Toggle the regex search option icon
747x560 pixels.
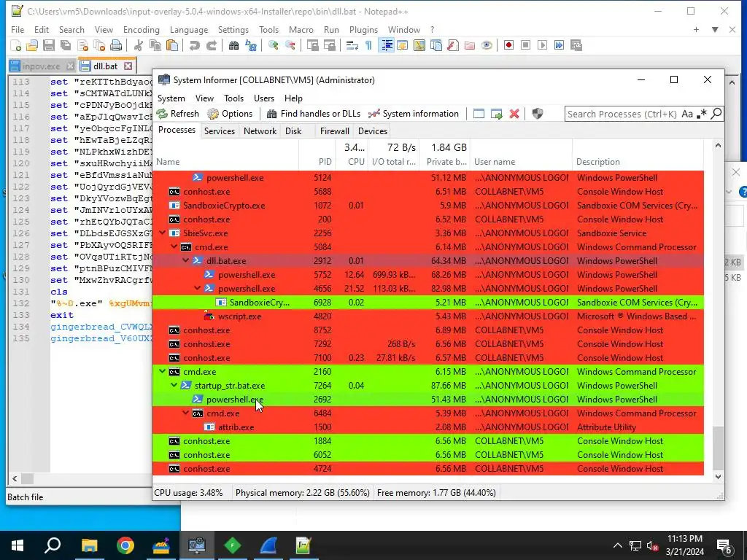click(702, 114)
